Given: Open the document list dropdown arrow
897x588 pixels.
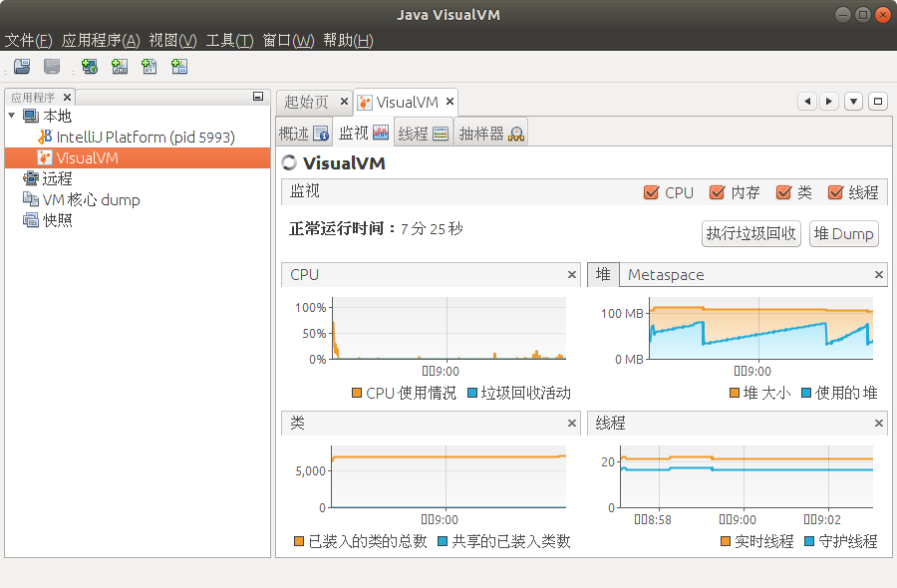Looking at the screenshot, I should pos(853,102).
